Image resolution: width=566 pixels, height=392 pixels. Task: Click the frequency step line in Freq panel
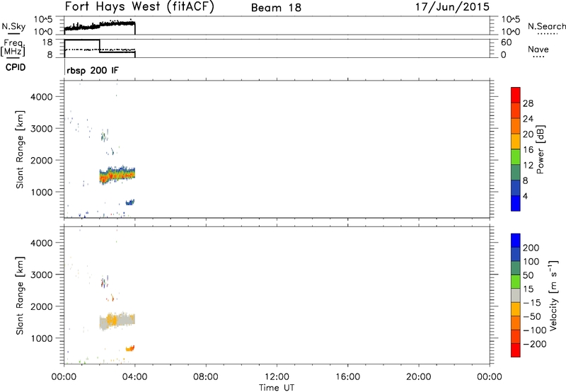click(100, 47)
